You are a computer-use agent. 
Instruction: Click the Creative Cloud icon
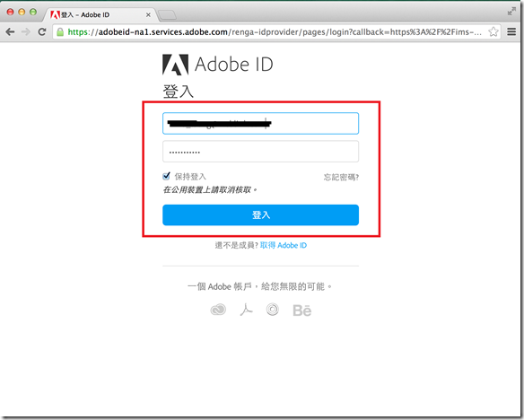[x=218, y=310]
